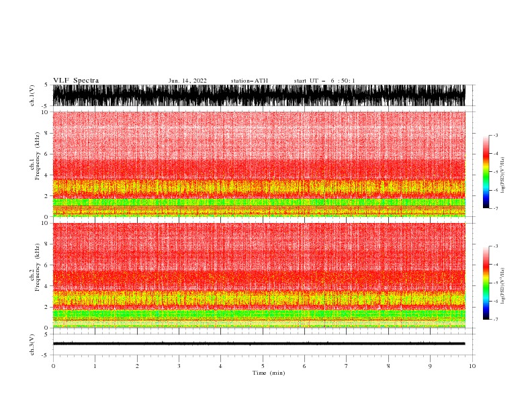Image resolution: width=532 pixels, height=411 pixels.
Task: Click the time axis tick label "7"
Action: point(347,366)
